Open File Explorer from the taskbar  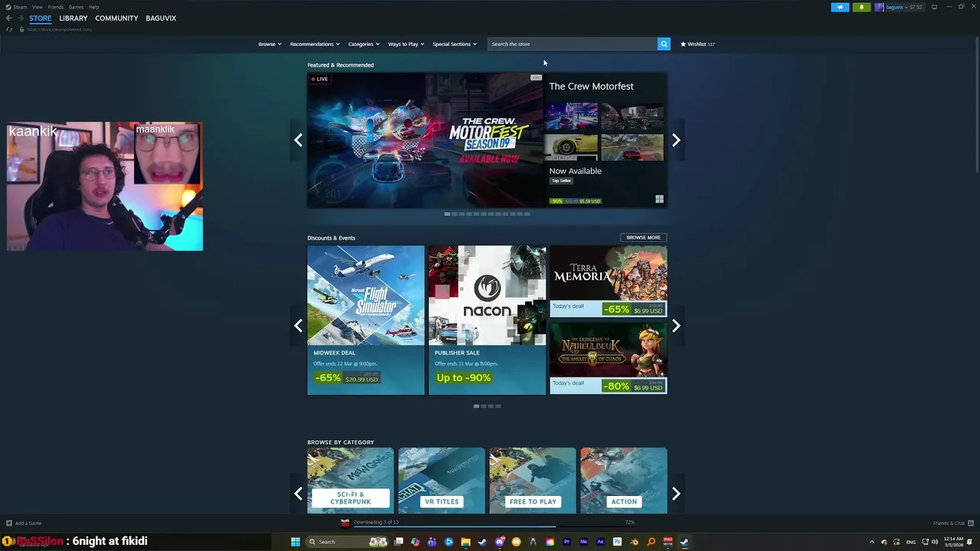pos(465,542)
